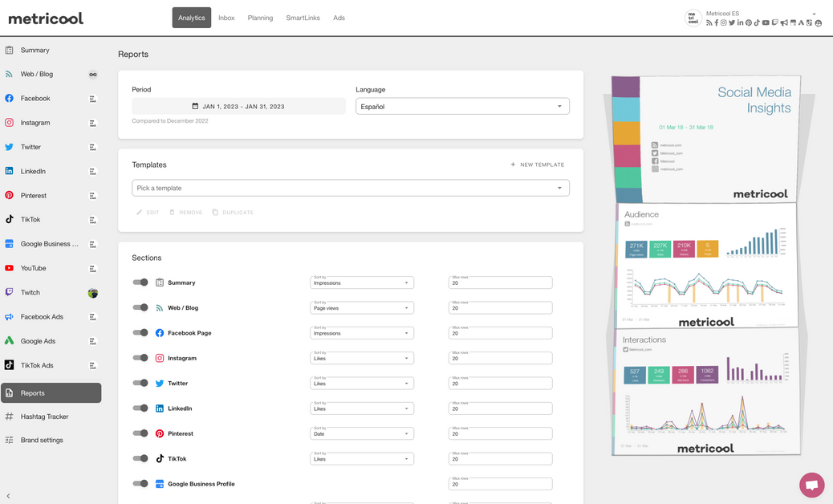833x504 pixels.
Task: Toggle the LinkedIn section switch
Action: (x=140, y=408)
